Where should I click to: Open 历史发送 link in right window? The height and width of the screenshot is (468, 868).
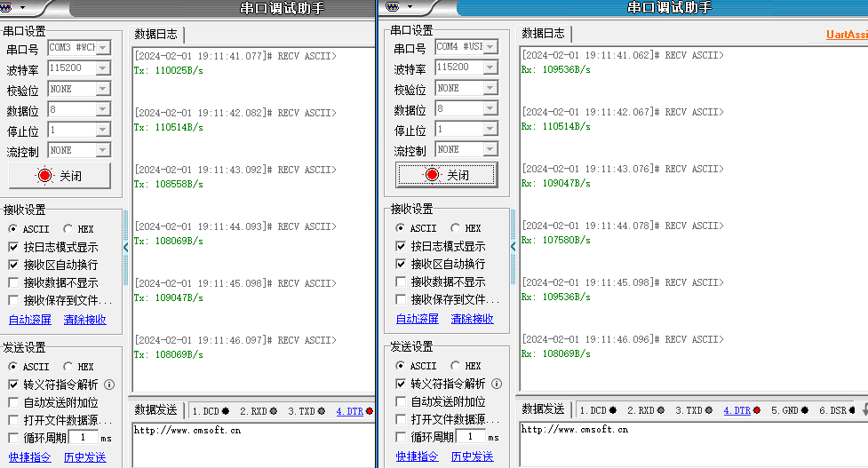click(472, 456)
